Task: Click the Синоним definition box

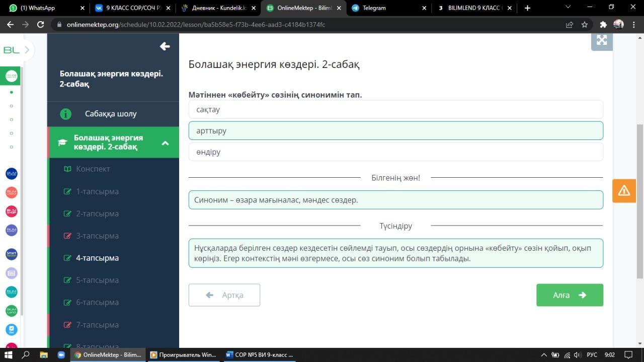Action: click(395, 200)
